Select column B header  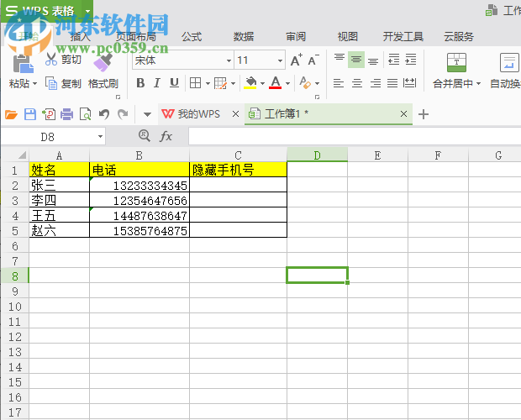click(x=139, y=155)
